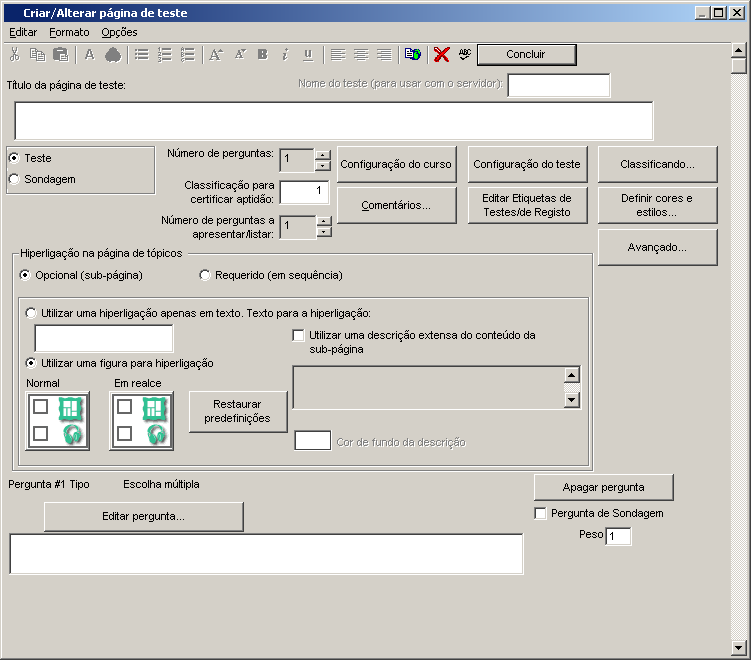The width and height of the screenshot is (751, 660).
Task: Click the Concluir button
Action: pyautogui.click(x=526, y=55)
